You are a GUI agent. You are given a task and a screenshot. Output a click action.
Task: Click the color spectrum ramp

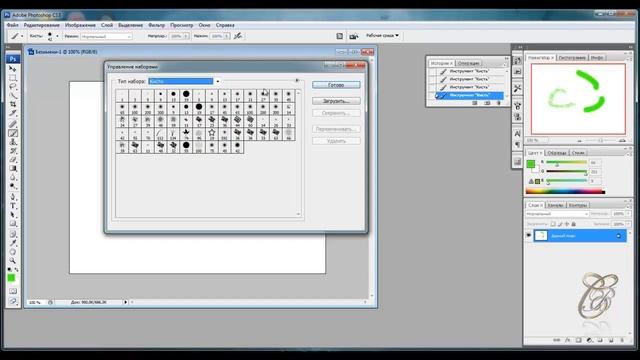point(565,191)
